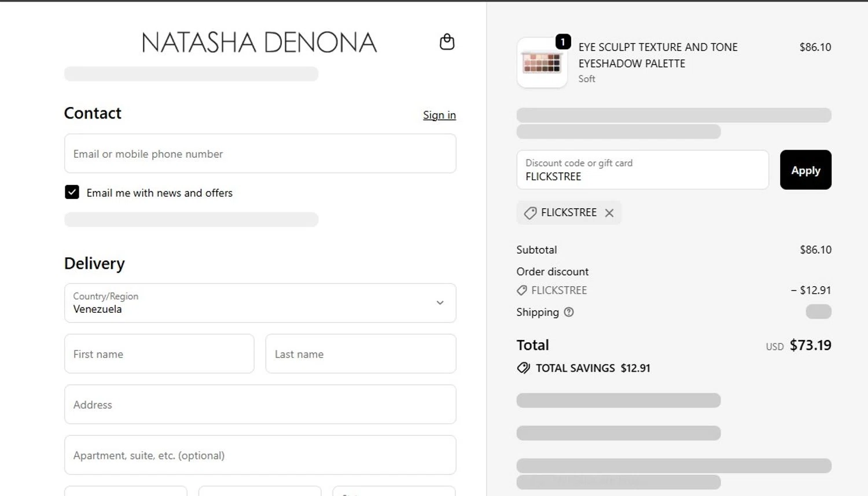The width and height of the screenshot is (868, 496).
Task: Focus the First name field
Action: pyautogui.click(x=159, y=354)
